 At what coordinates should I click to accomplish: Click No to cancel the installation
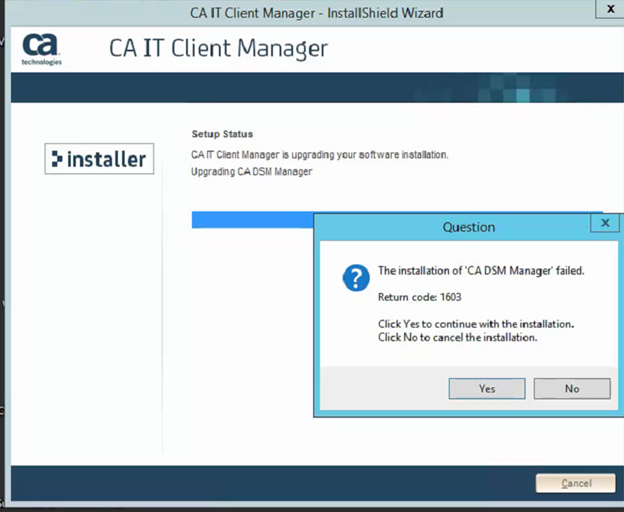pos(572,388)
